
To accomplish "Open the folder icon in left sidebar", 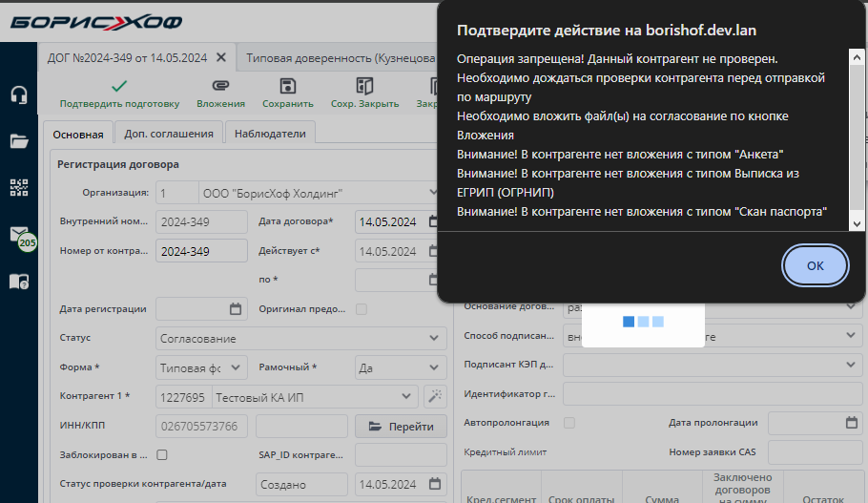I will click(x=18, y=141).
